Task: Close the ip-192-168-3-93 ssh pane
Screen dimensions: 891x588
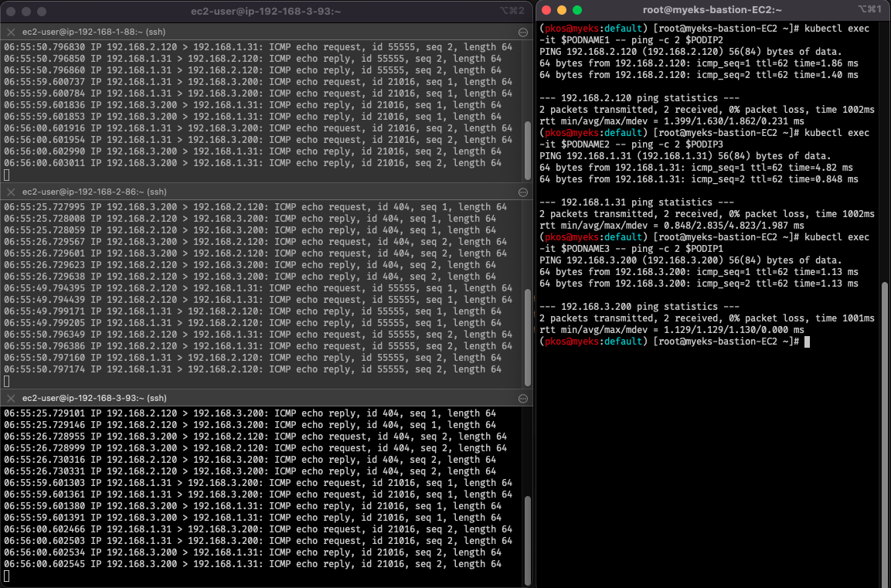Action: coord(10,398)
